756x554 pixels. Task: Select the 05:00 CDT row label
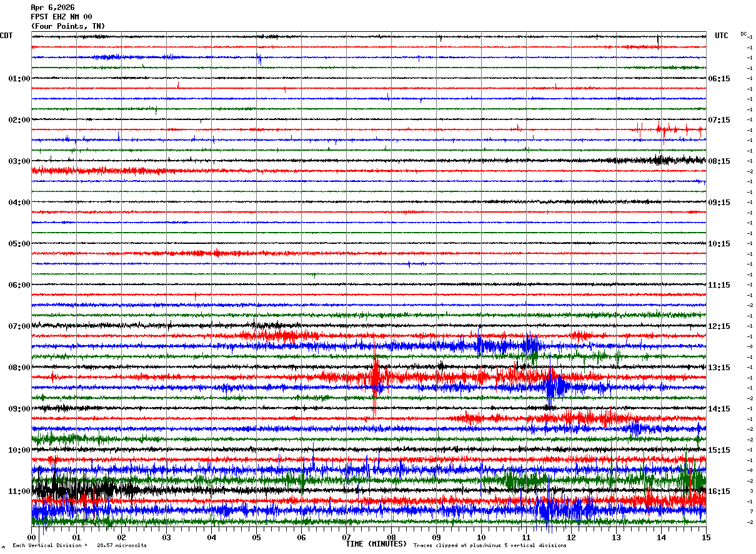point(19,244)
